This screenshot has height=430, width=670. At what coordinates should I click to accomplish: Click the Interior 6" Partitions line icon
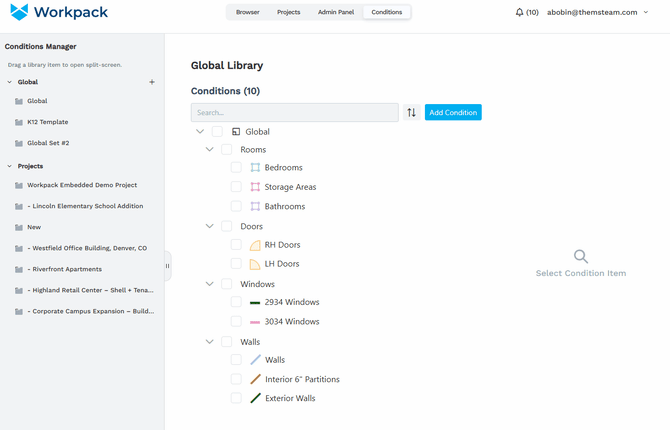pos(255,379)
